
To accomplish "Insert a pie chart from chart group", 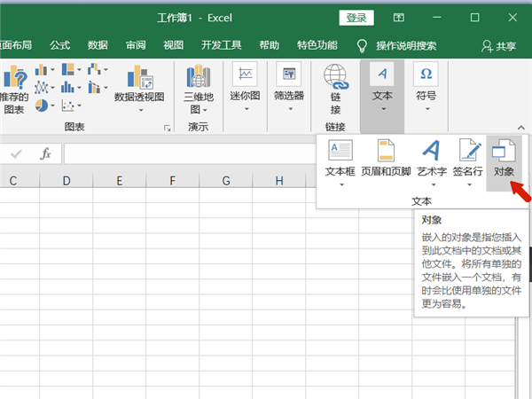I will [x=43, y=106].
